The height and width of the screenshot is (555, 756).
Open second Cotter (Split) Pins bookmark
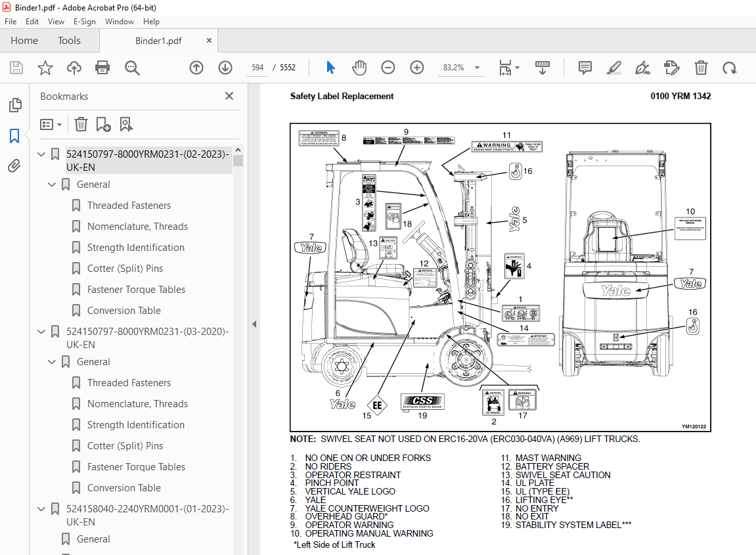[x=125, y=446]
